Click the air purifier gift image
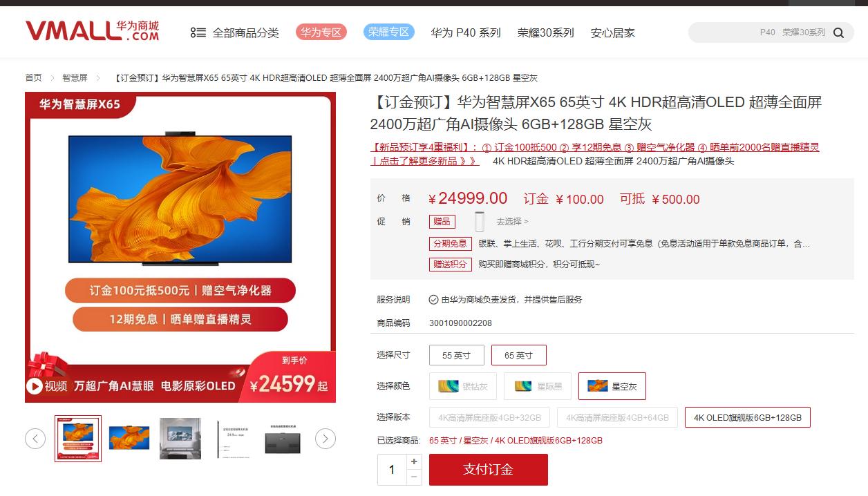This screenshot has height=496, width=868. tap(480, 222)
